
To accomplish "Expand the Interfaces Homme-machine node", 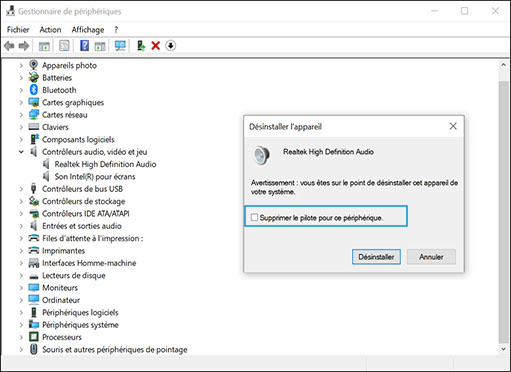I will pos(21,263).
